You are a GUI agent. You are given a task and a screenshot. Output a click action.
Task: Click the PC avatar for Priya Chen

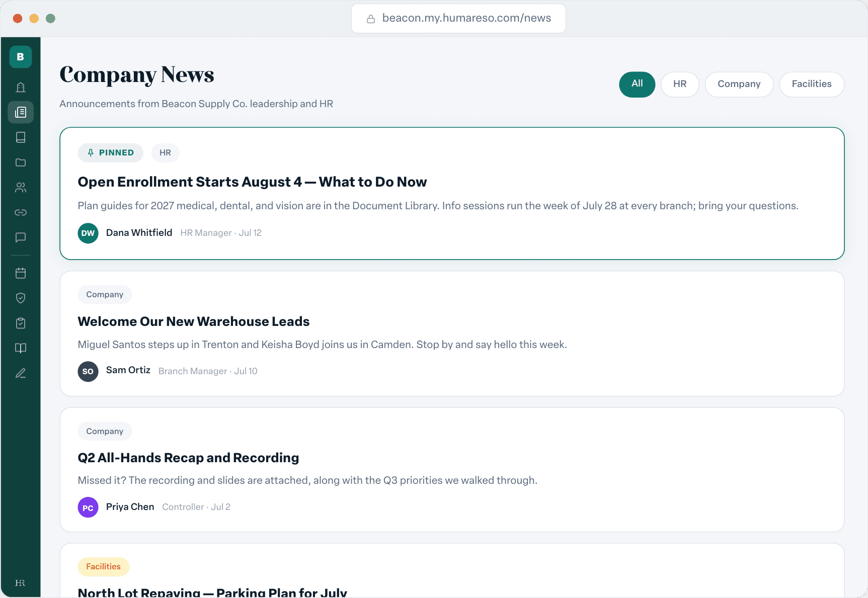[88, 507]
